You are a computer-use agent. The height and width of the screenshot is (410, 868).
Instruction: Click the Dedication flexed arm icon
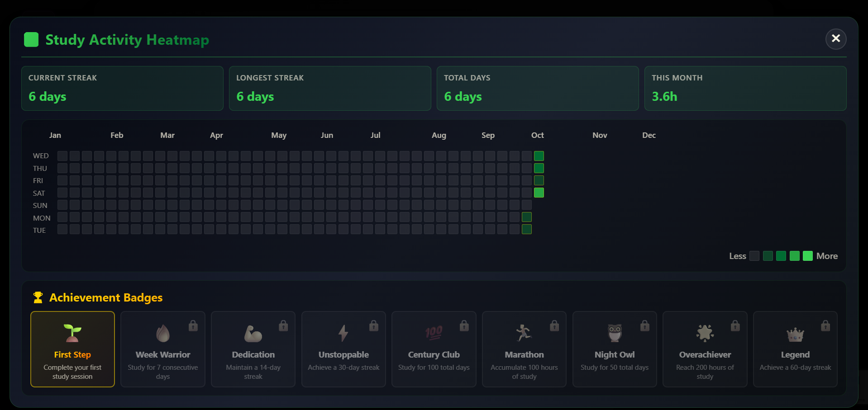pos(253,334)
